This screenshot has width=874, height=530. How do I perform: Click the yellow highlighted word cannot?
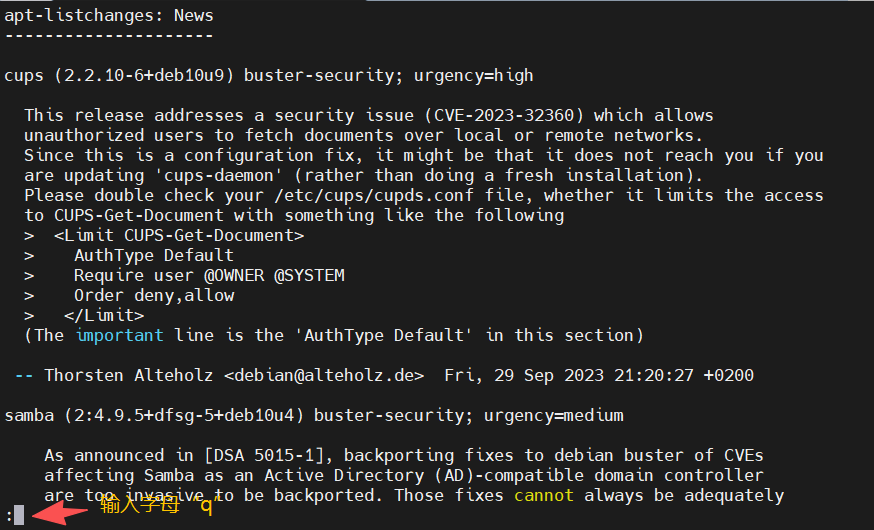click(543, 495)
